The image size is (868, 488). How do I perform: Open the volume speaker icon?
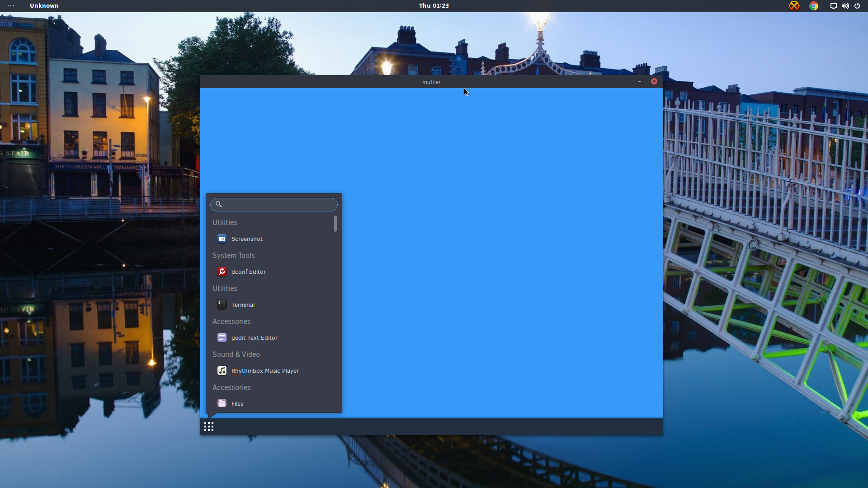pos(845,6)
